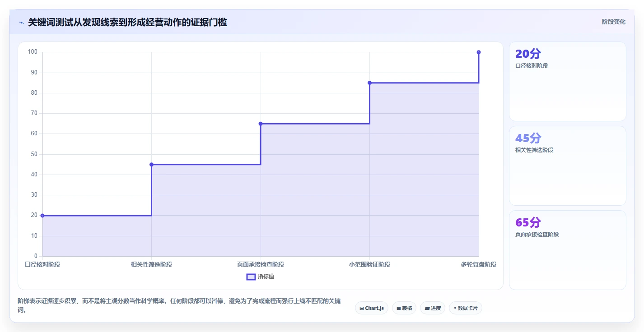This screenshot has width=644, height=332.
Task: Click the y-axis label 50
Action: tap(34, 154)
